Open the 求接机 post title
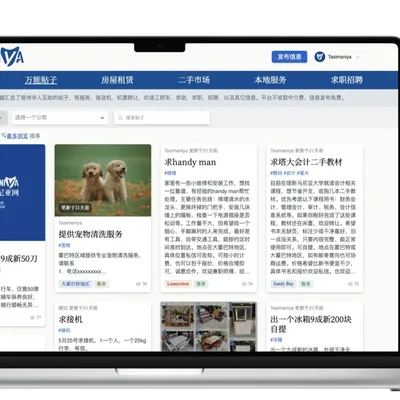This screenshot has height=400, width=400. (70, 320)
